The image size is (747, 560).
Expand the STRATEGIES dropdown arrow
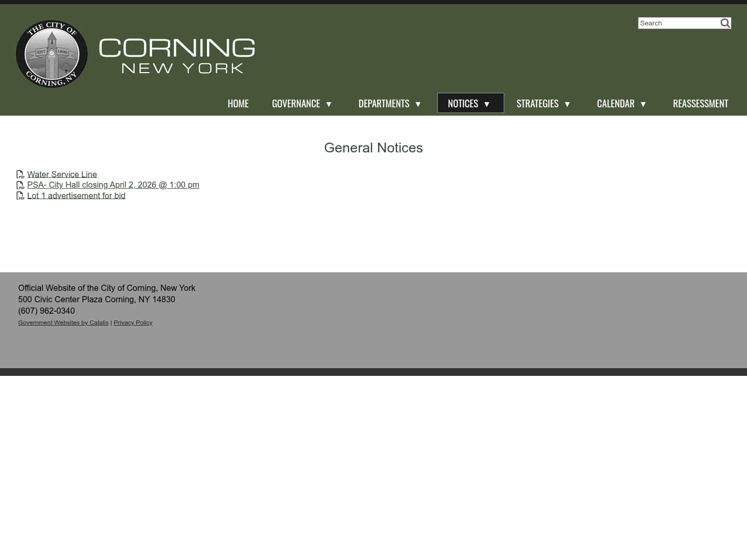tap(567, 104)
